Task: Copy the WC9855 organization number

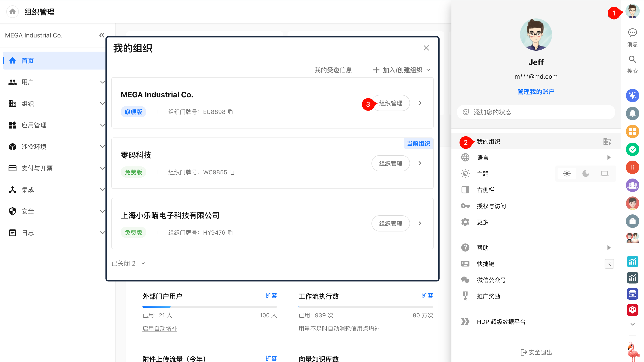Action: 232,172
